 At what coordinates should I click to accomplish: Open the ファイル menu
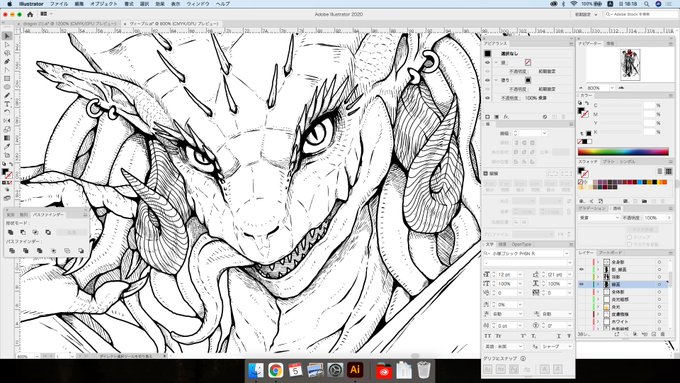click(x=59, y=4)
